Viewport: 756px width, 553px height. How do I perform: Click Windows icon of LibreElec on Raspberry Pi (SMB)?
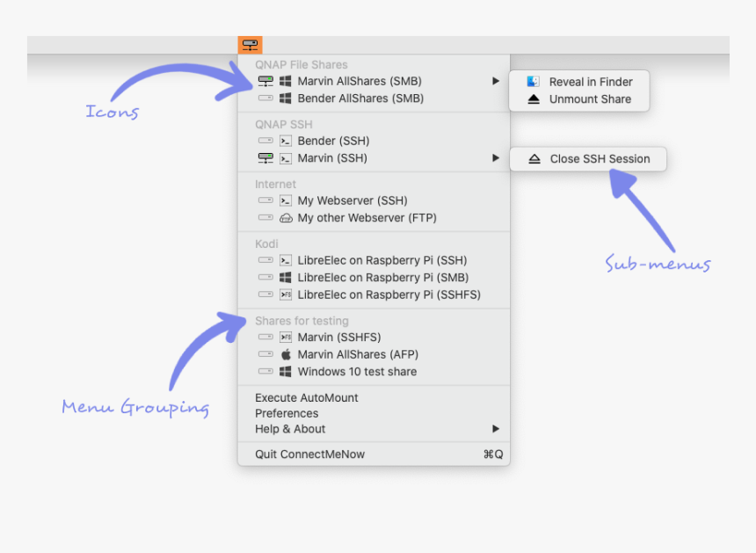tap(286, 277)
